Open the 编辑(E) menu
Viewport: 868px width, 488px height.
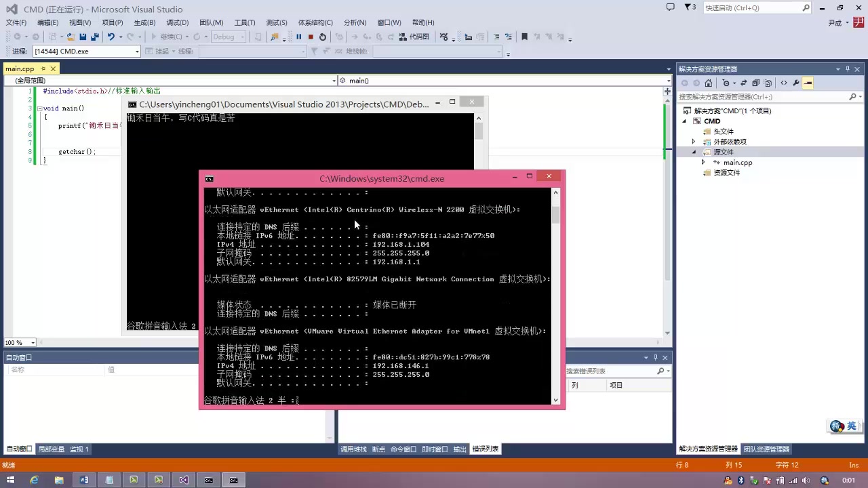point(47,22)
